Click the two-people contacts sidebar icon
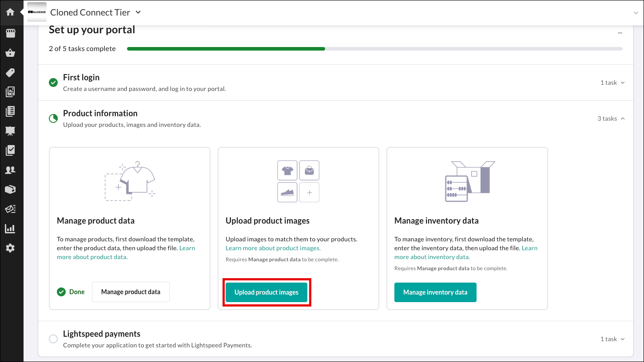644x362 pixels. [x=10, y=170]
